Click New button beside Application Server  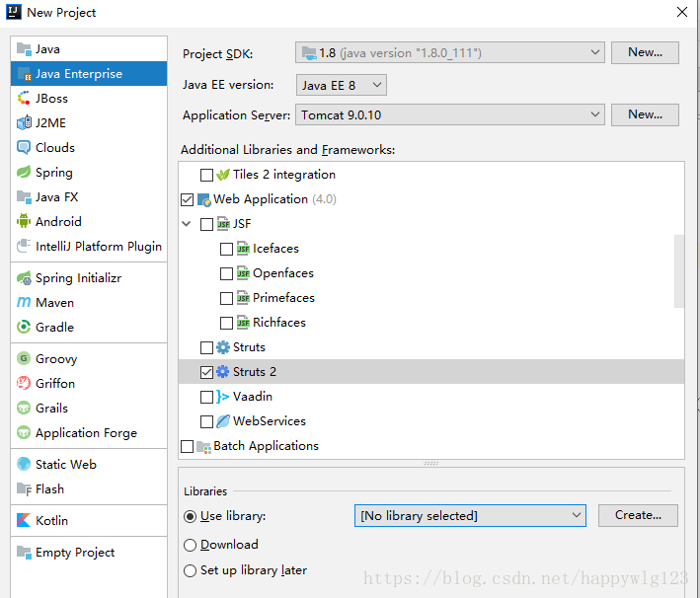tap(645, 114)
